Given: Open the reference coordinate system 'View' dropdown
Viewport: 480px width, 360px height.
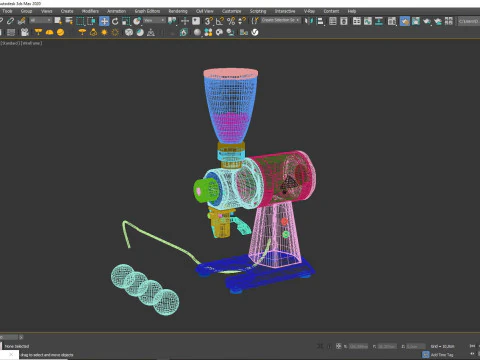Looking at the screenshot, I should click(154, 21).
